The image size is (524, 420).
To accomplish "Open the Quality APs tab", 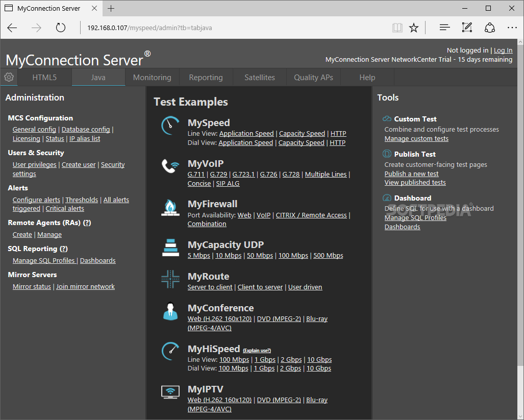I will pyautogui.click(x=313, y=77).
